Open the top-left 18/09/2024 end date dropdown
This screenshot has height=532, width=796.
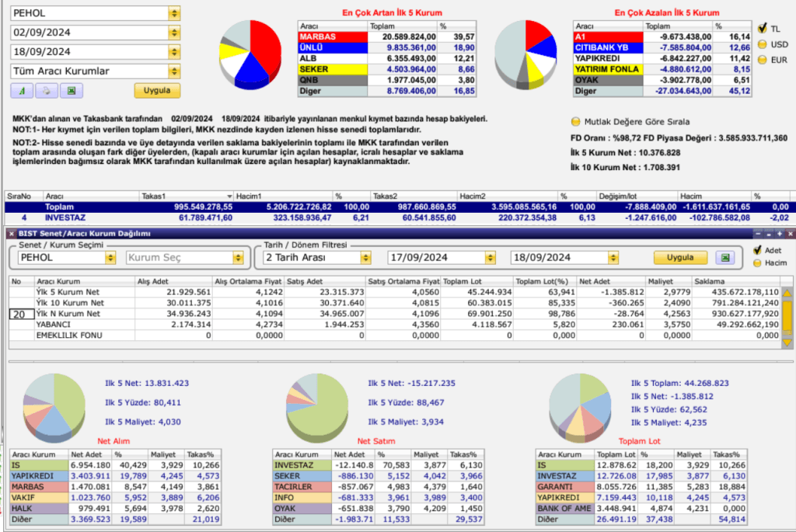pos(174,52)
